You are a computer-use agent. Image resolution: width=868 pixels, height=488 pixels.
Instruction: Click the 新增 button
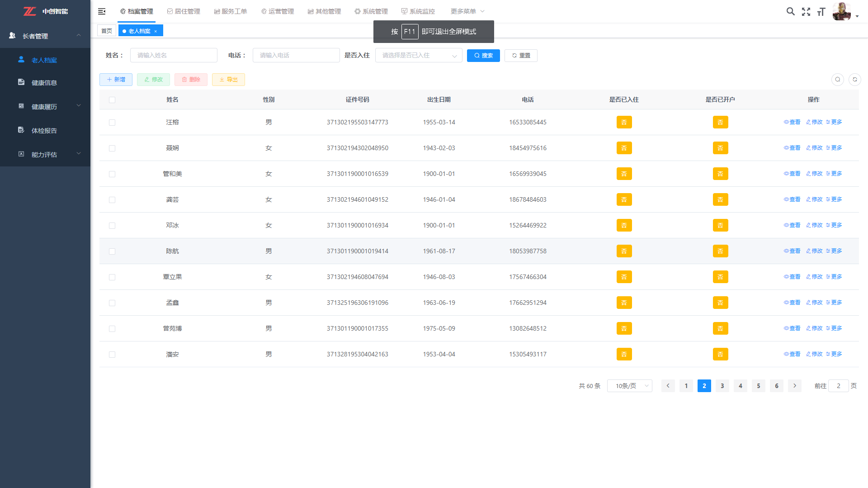tap(116, 80)
